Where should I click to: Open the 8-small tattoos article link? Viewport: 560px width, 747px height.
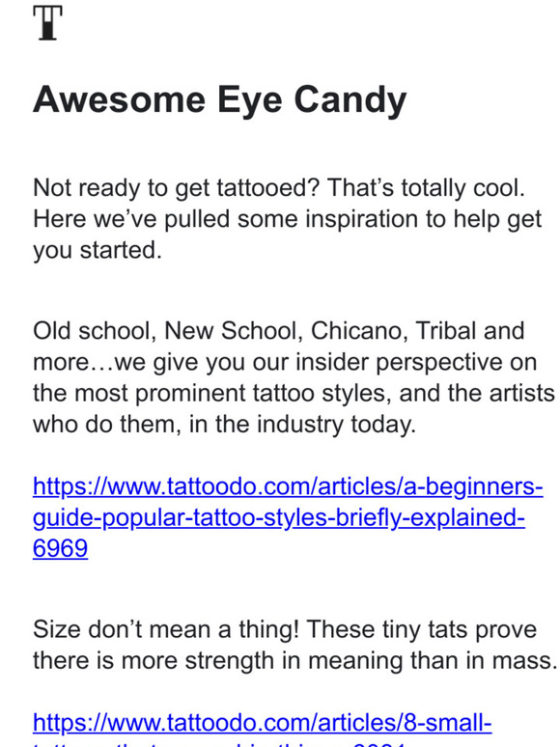262,729
